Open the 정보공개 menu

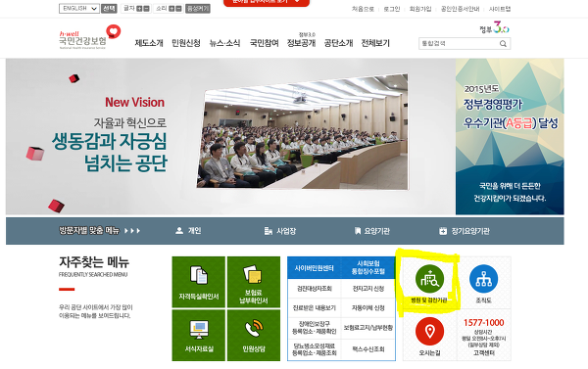pyautogui.click(x=301, y=43)
